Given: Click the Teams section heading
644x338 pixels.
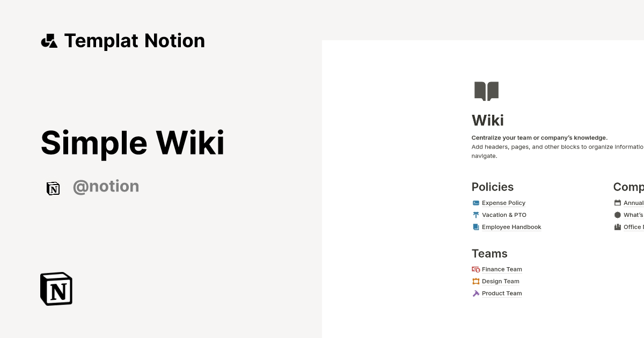Looking at the screenshot, I should (489, 253).
